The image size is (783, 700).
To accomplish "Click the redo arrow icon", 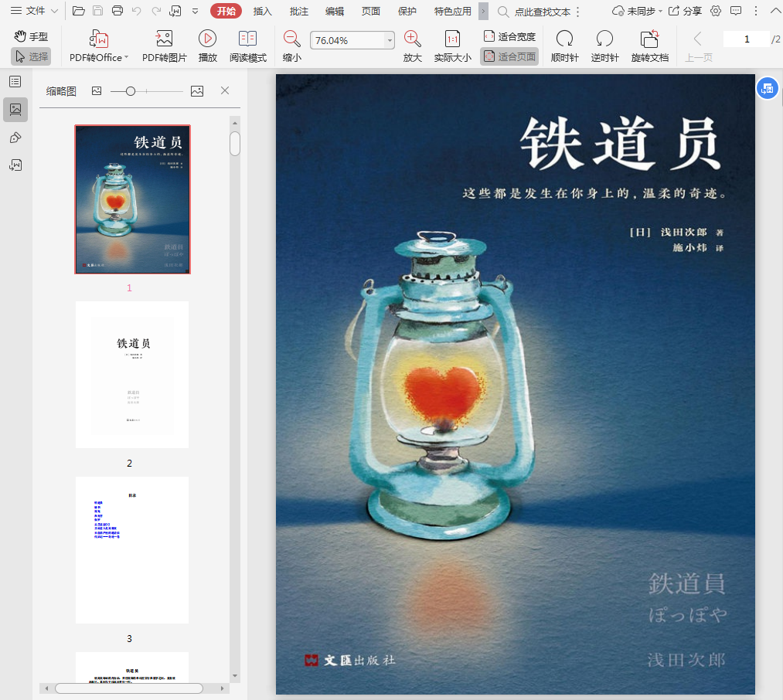I will click(x=156, y=11).
